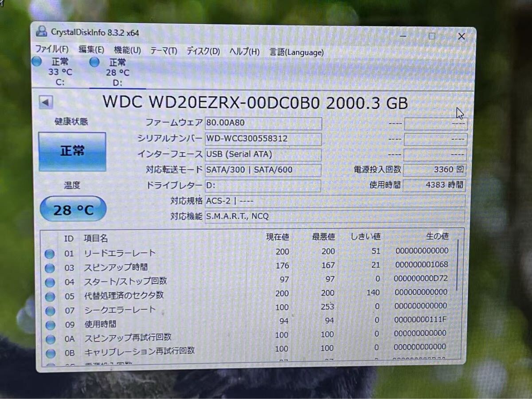Click the serial number WD-WCC300558312 field
This screenshot has width=532, height=399.
[263, 139]
